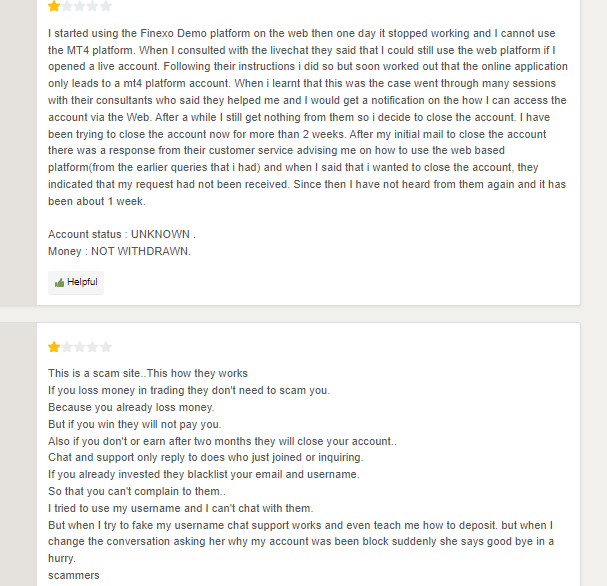607x586 pixels.
Task: Select the fourth star of the second review
Action: point(93,347)
